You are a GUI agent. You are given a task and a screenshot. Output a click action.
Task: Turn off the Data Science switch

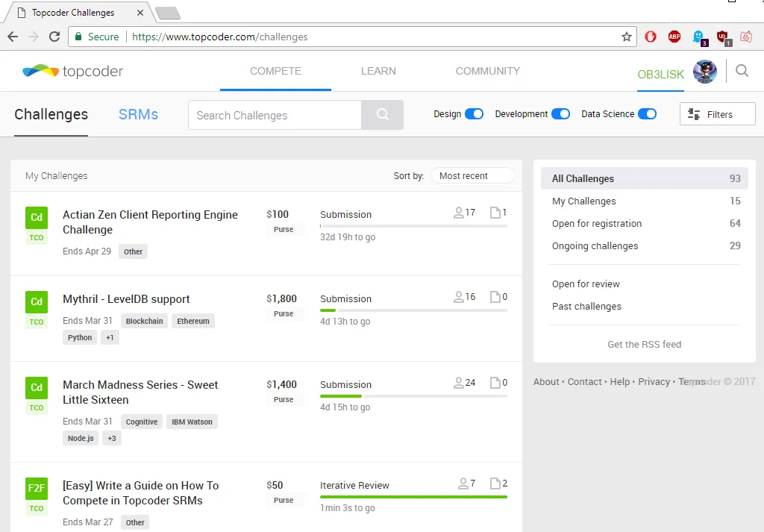pyautogui.click(x=647, y=114)
